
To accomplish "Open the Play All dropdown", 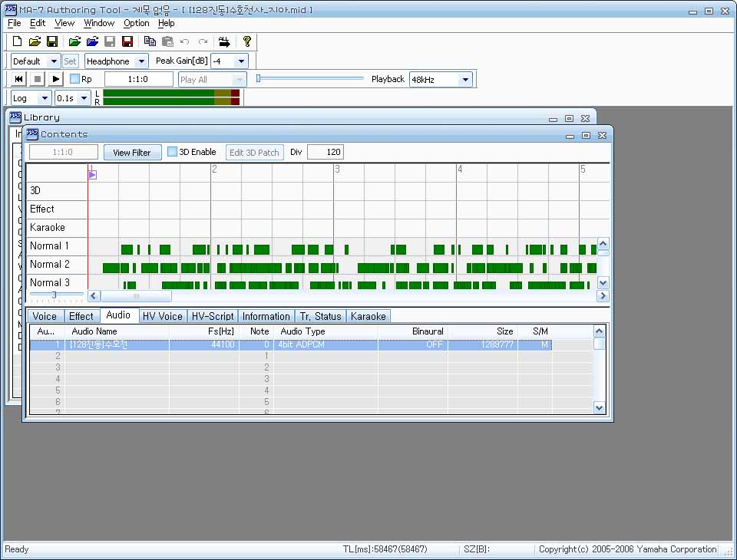I will click(x=240, y=79).
